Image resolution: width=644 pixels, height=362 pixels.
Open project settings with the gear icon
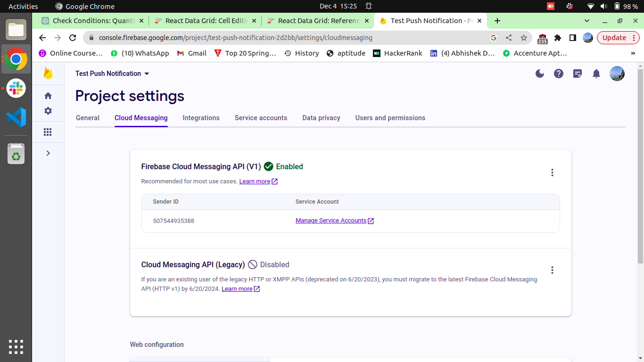click(x=48, y=111)
